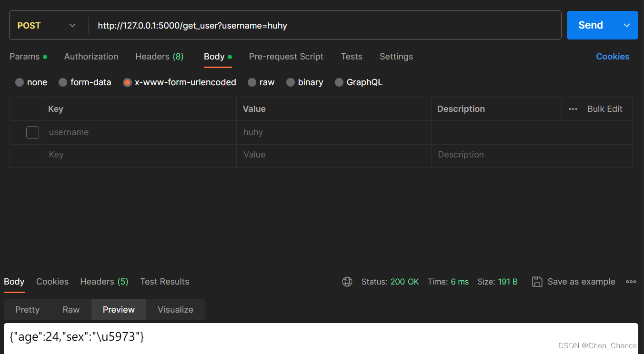Click the Time 6 ms text
The image size is (644, 354).
tap(448, 282)
